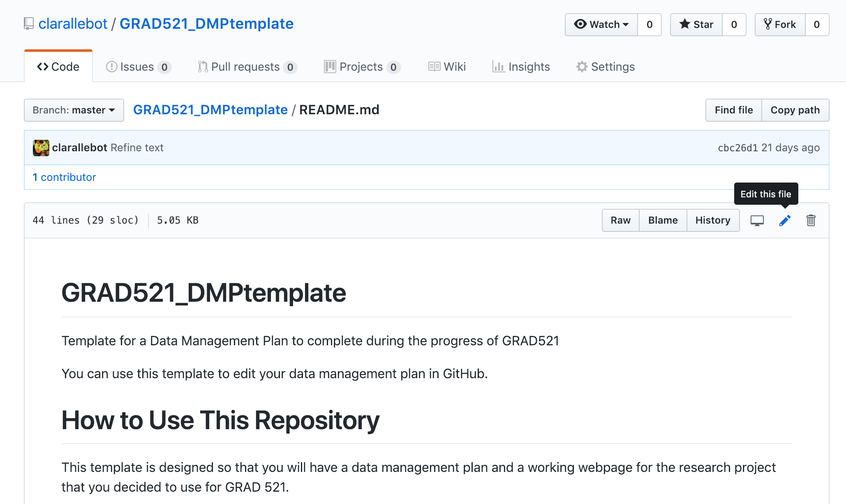The height and width of the screenshot is (504, 846).
Task: Open Blame view
Action: [663, 220]
